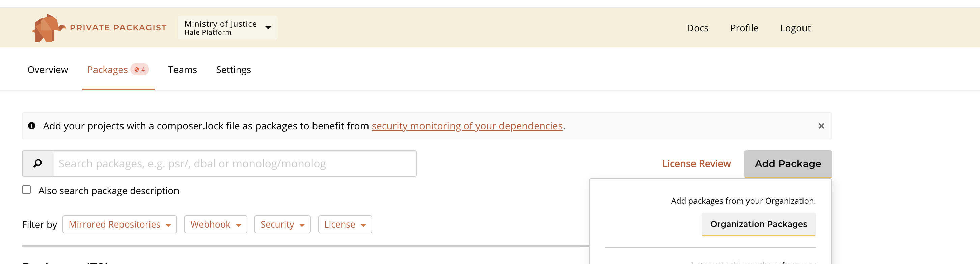Dismiss the composer.lock info banner
The image size is (980, 264).
(x=821, y=126)
